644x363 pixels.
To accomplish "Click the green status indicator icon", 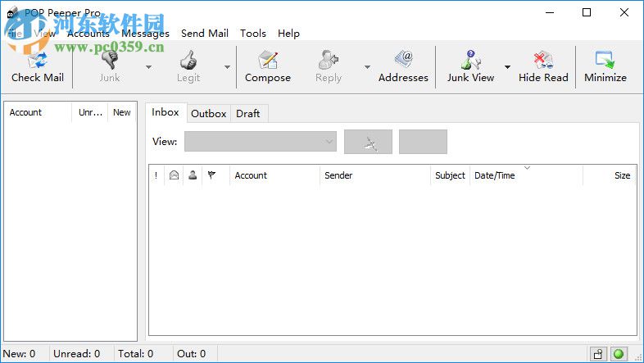I will coord(619,353).
